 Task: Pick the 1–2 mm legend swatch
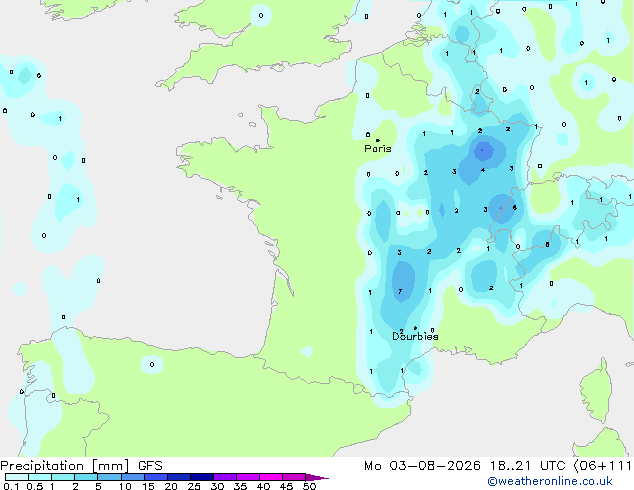click(63, 477)
